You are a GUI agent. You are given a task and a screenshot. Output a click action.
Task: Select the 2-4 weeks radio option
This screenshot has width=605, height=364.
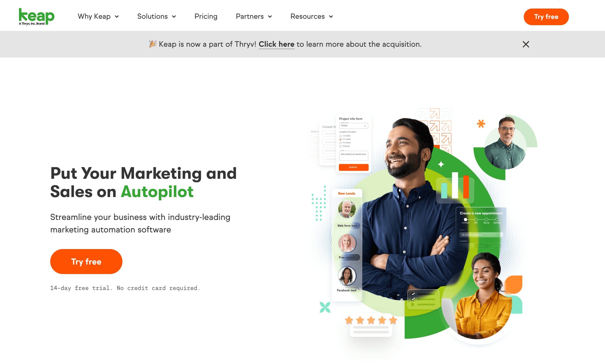click(340, 139)
